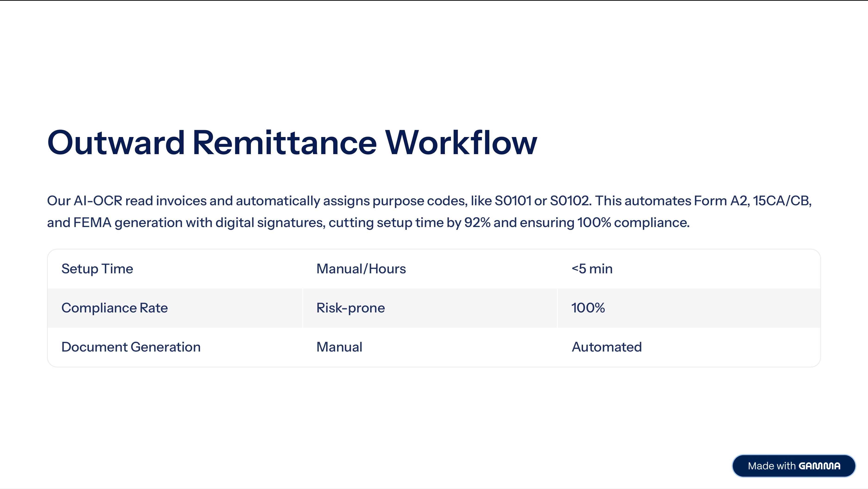868x489 pixels.
Task: Click the Form A2 text in paragraph
Action: coord(721,201)
